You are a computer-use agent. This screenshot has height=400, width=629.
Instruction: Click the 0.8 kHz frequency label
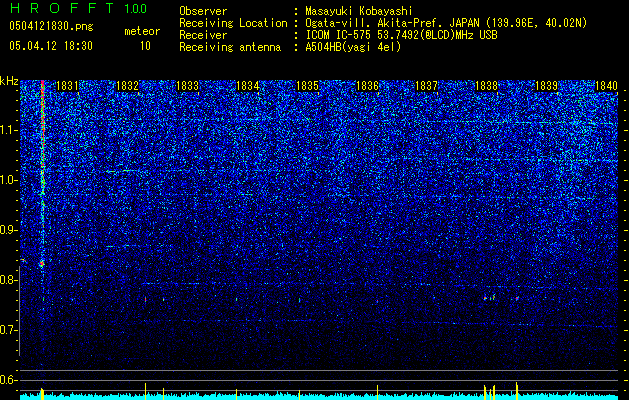click(x=9, y=280)
